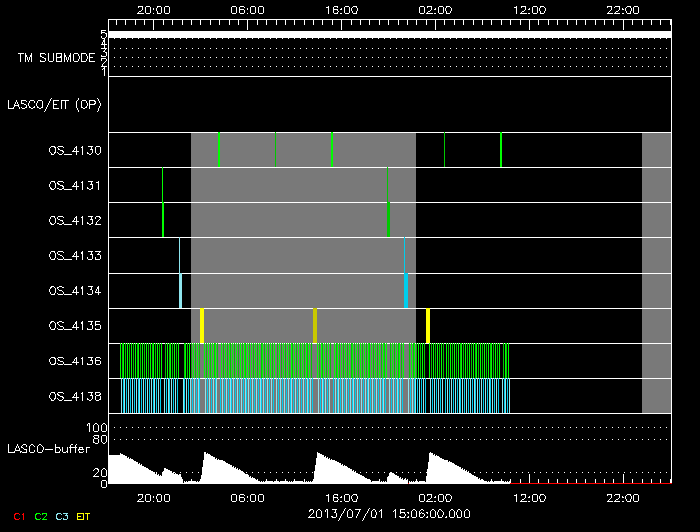Click the yellow EIT legend label

click(x=83, y=517)
